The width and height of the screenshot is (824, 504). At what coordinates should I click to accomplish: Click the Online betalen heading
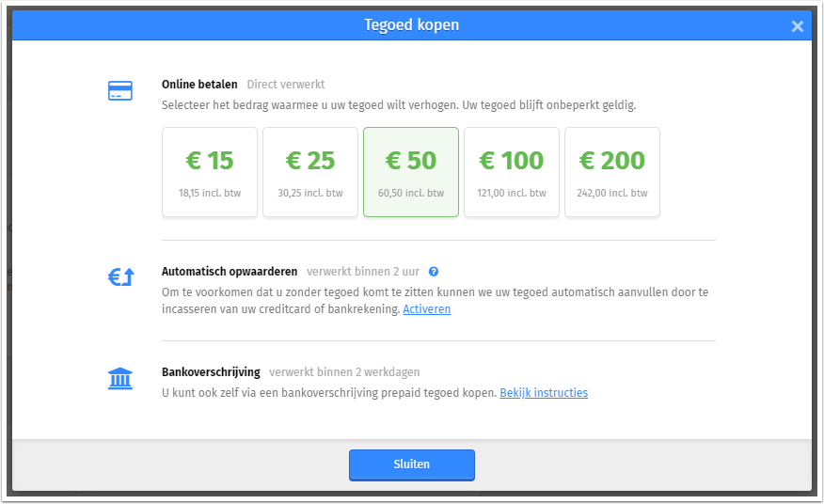199,84
